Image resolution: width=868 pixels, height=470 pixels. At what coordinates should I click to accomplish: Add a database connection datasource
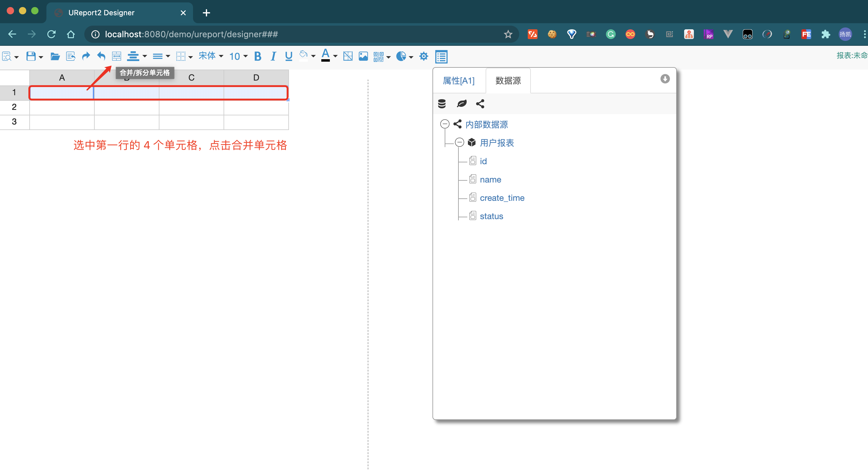click(442, 104)
